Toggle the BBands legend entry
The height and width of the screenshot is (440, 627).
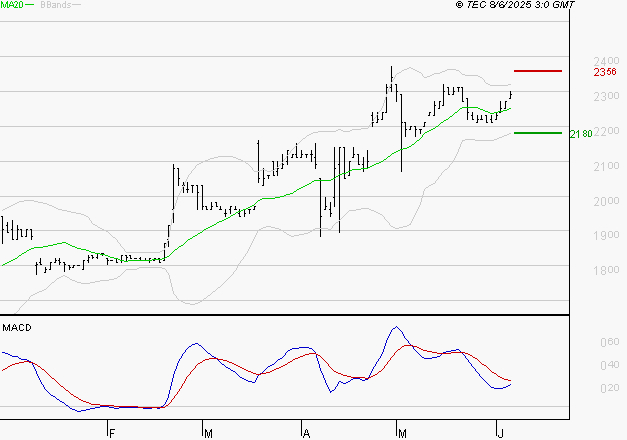point(55,5)
